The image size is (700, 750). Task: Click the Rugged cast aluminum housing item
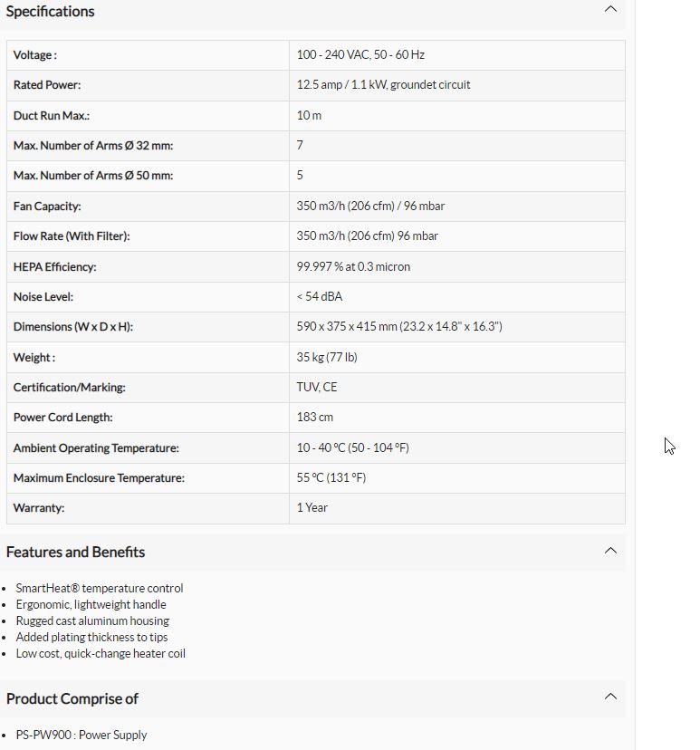(x=92, y=620)
